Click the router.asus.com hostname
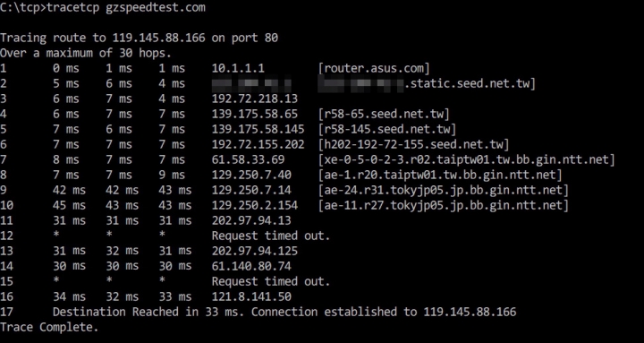The width and height of the screenshot is (644, 343). [x=374, y=68]
